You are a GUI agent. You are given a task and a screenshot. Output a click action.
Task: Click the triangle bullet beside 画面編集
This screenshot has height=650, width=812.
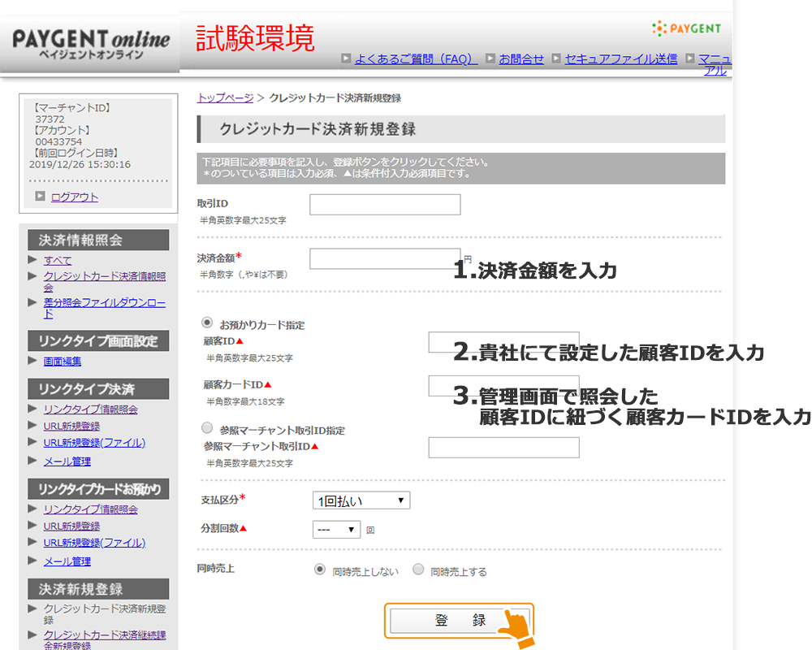(32, 360)
